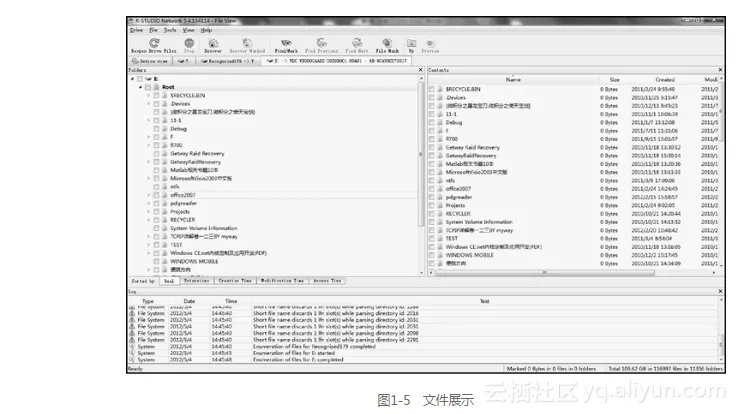
Task: Click the folder icon of pdgreader in Folders tree
Action: [165, 203]
